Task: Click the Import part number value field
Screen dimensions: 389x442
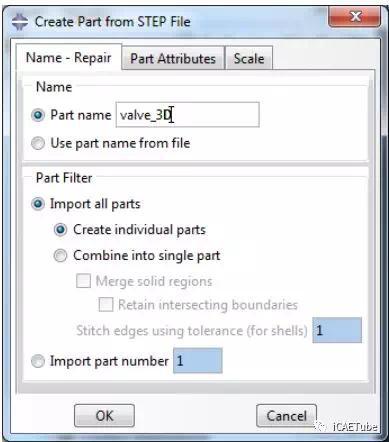Action: 198,360
